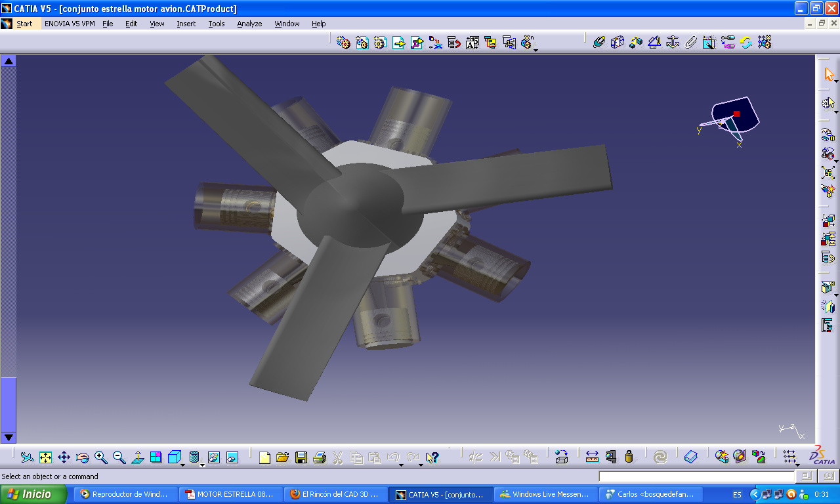This screenshot has height=504, width=840.
Task: Click the Select arrow tool in right toolbar
Action: point(828,73)
